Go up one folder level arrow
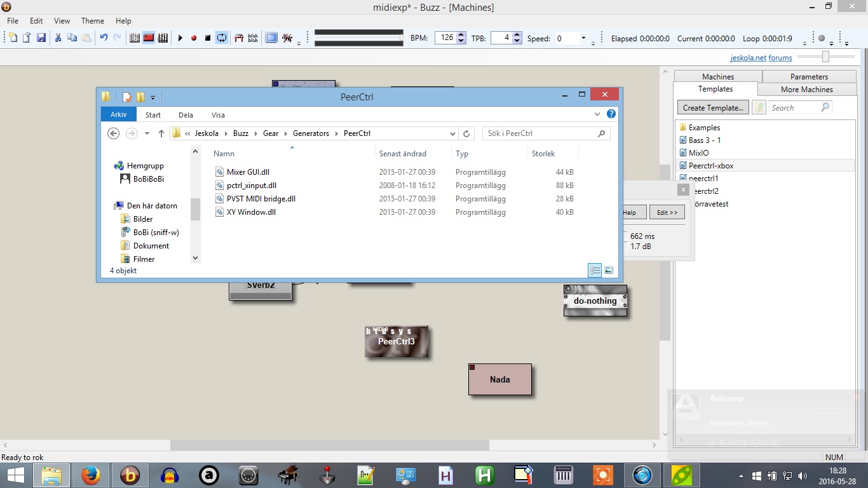868x488 pixels. pos(161,133)
